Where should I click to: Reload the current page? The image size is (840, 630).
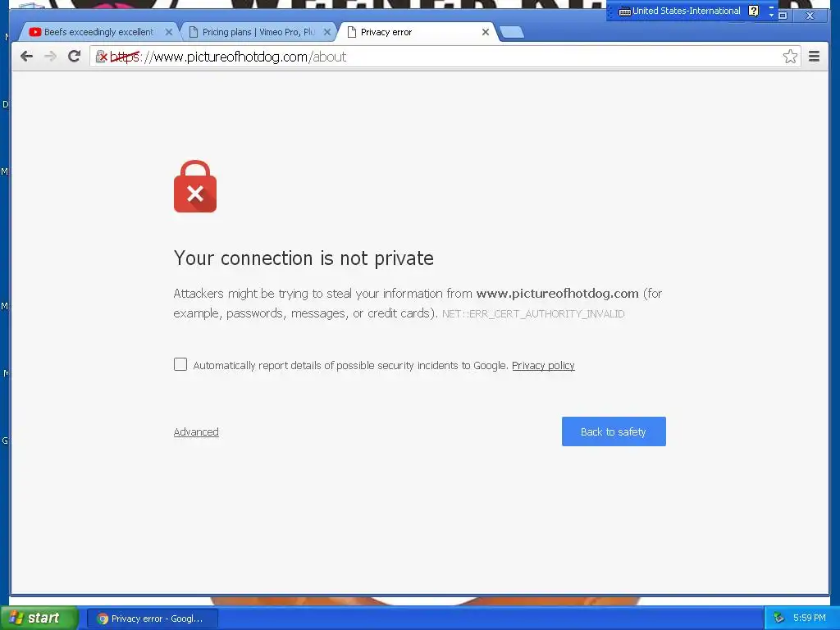(x=75, y=57)
